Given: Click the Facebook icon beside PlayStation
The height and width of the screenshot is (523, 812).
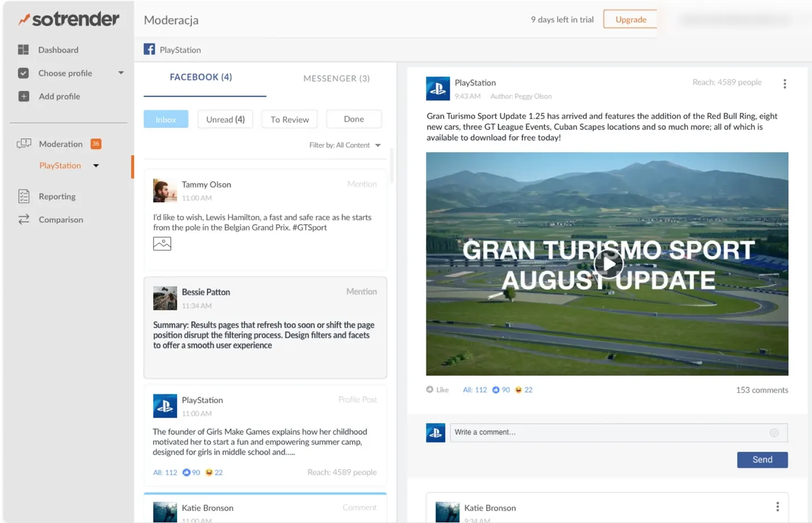Looking at the screenshot, I should (149, 50).
